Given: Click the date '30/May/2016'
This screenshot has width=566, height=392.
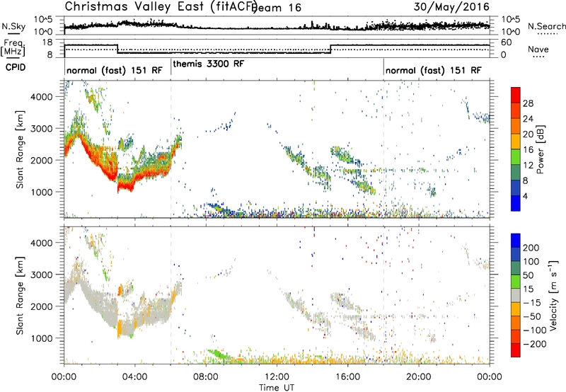Looking at the screenshot, I should pos(451,7).
